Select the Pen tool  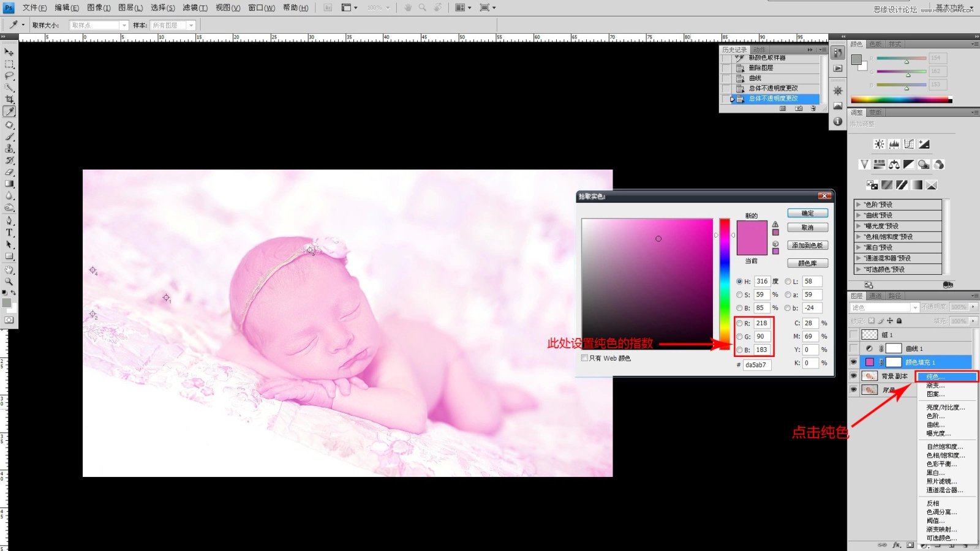click(9, 220)
